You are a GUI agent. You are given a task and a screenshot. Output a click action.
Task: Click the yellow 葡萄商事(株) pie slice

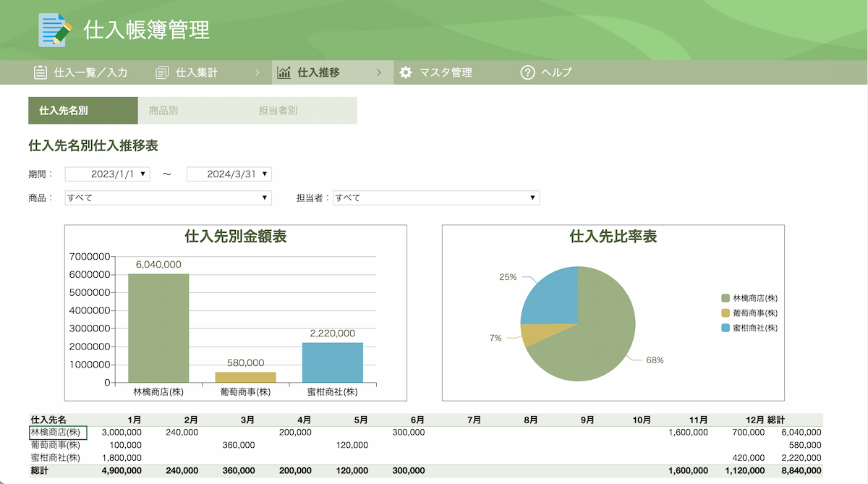[x=534, y=334]
